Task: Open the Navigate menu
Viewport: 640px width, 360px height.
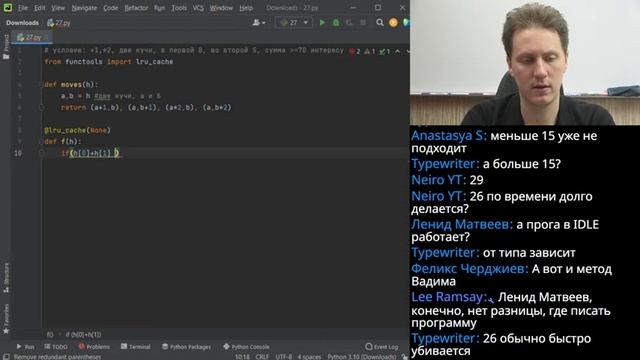Action: (84, 8)
